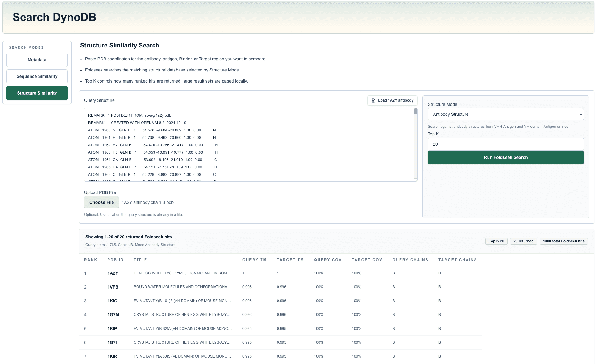Click the Showing 1-20 of 20 heading
613x364 pixels.
(129, 237)
